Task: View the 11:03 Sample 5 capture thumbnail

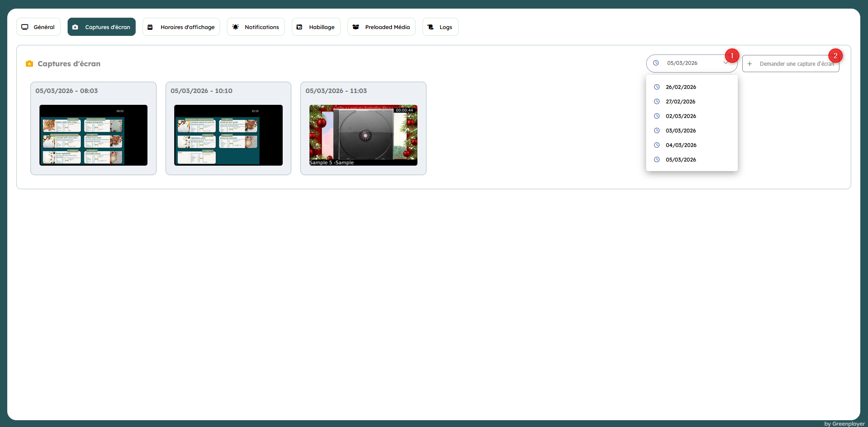Action: pos(363,135)
